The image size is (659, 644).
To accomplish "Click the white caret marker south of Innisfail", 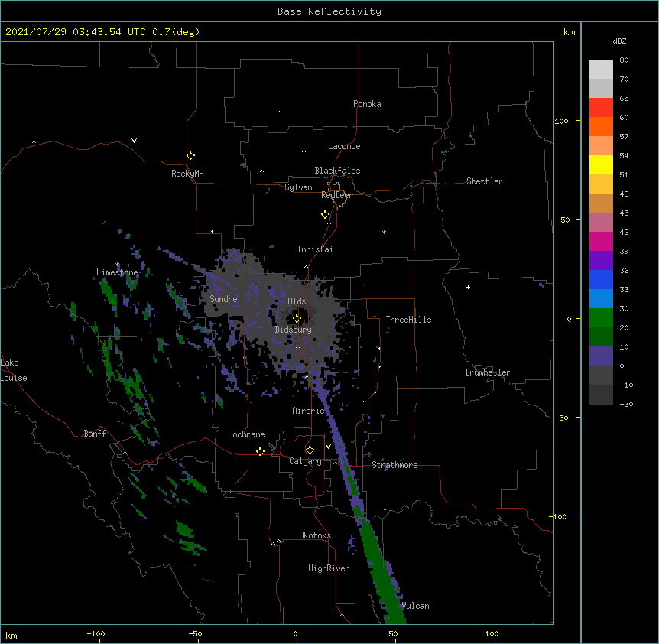I will point(306,266).
